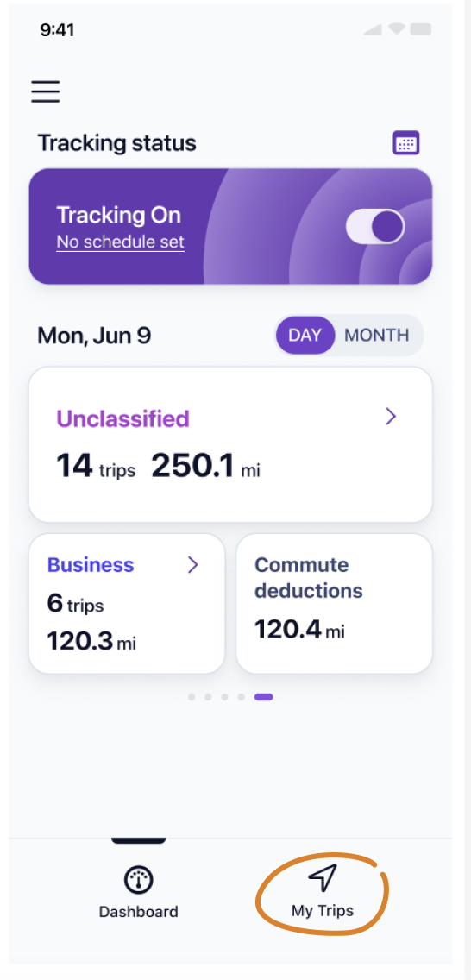Open the hamburger menu
This screenshot has width=471, height=980.
point(46,91)
